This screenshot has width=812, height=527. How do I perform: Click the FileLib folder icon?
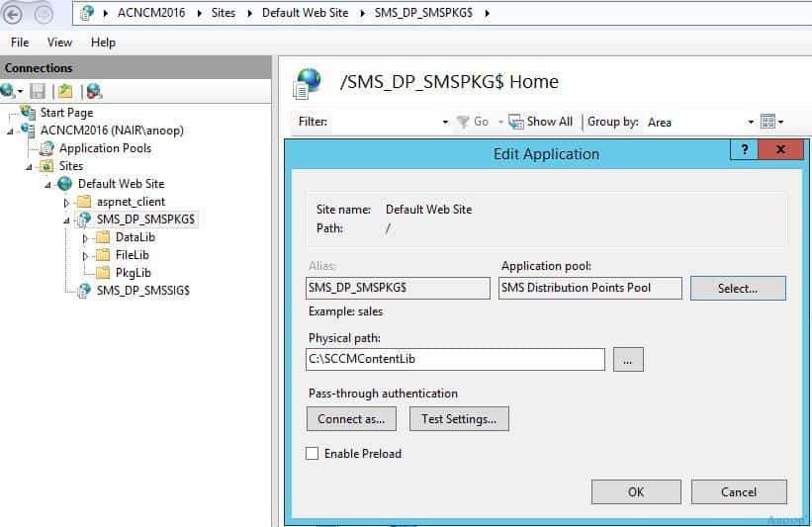coord(103,255)
